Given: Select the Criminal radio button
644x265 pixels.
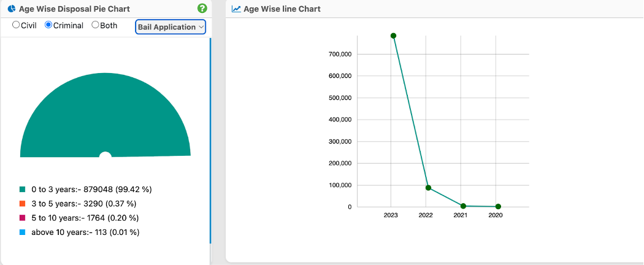Looking at the screenshot, I should pyautogui.click(x=48, y=26).
